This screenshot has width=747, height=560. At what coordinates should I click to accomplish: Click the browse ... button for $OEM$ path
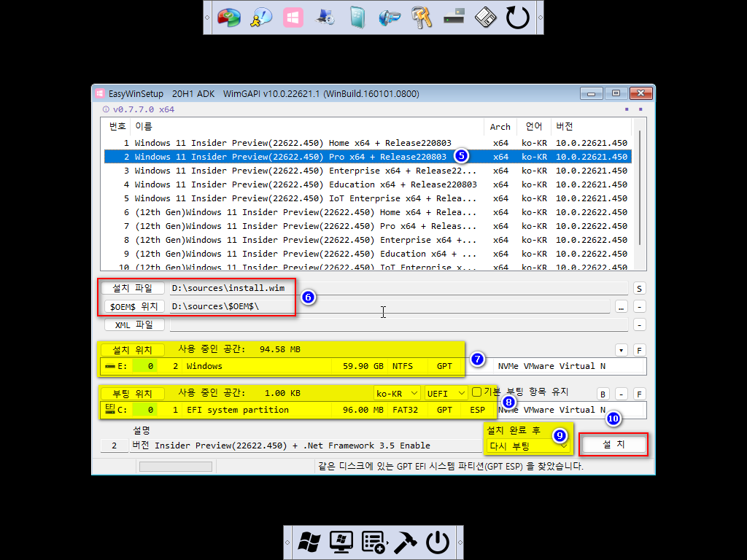(621, 307)
